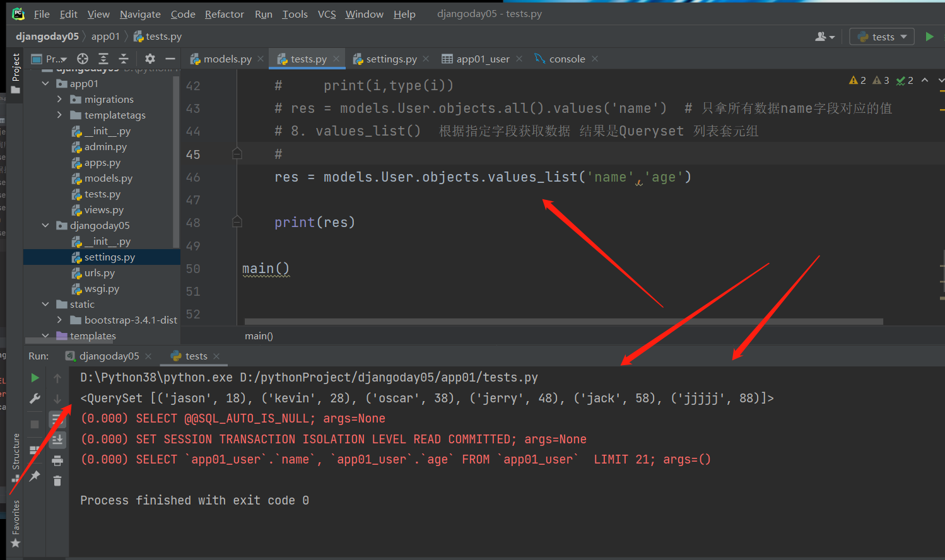Expand all items in the Project tree

(x=103, y=59)
